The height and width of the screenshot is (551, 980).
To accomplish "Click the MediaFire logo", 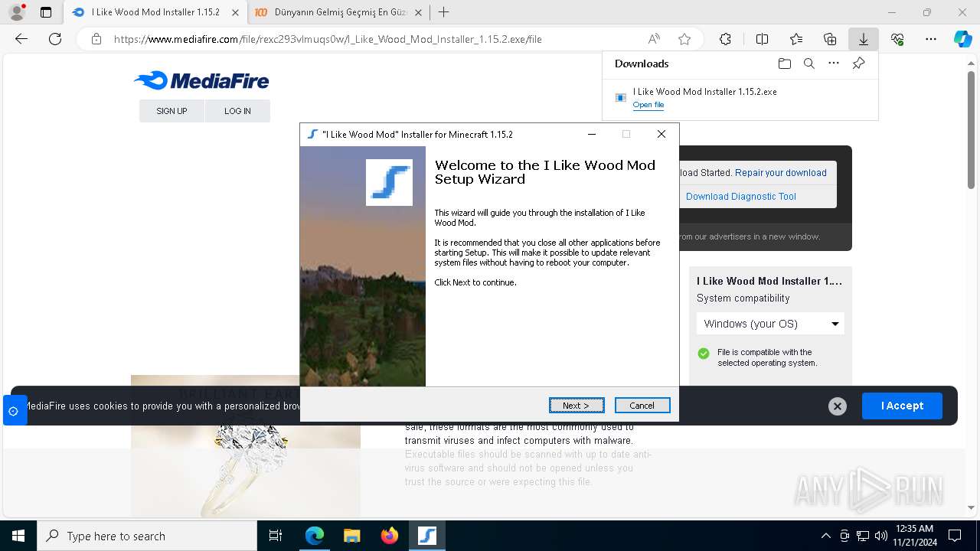I will pyautogui.click(x=201, y=80).
